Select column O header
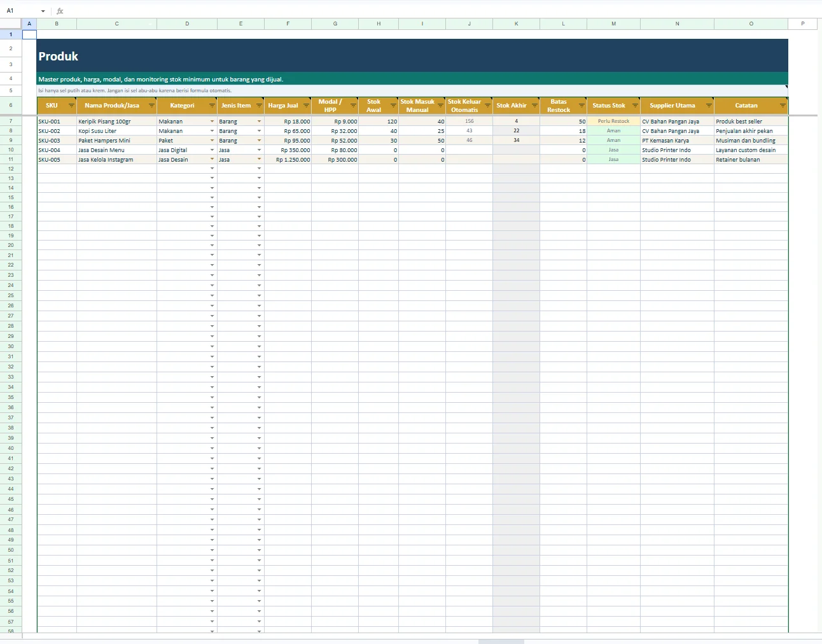This screenshot has width=822, height=644. (x=751, y=24)
